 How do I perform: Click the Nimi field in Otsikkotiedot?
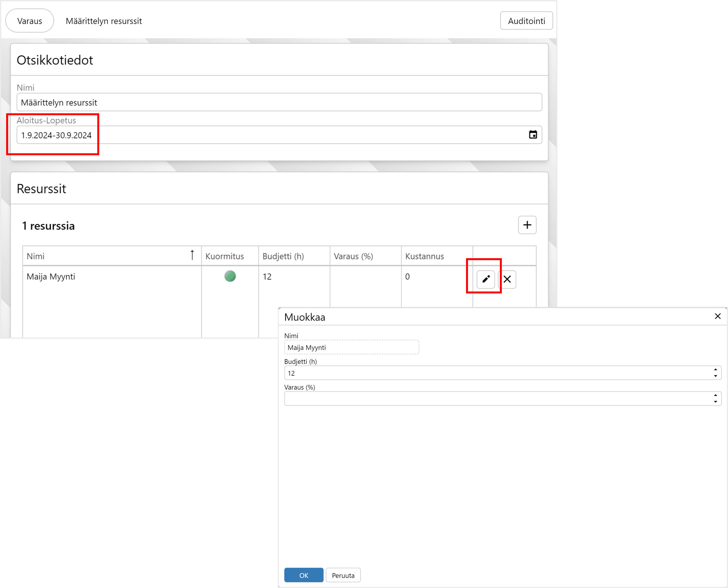pyautogui.click(x=279, y=102)
